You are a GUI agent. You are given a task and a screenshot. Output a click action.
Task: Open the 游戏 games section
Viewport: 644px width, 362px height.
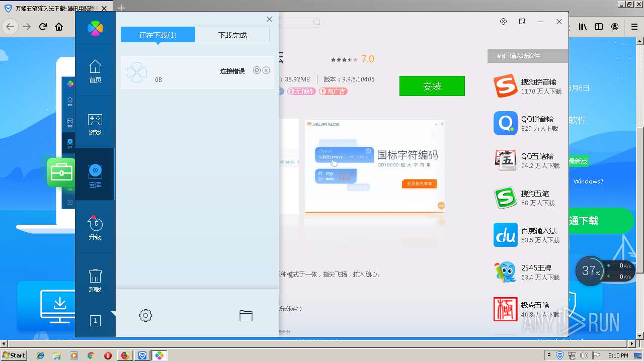click(95, 124)
